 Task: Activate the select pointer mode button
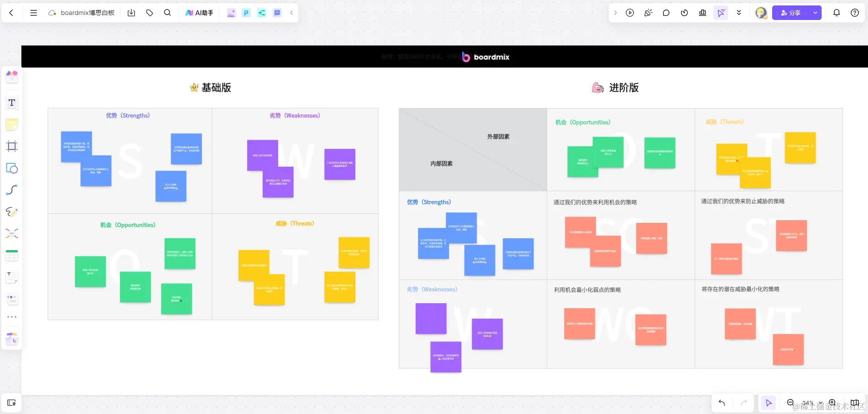(x=768, y=403)
